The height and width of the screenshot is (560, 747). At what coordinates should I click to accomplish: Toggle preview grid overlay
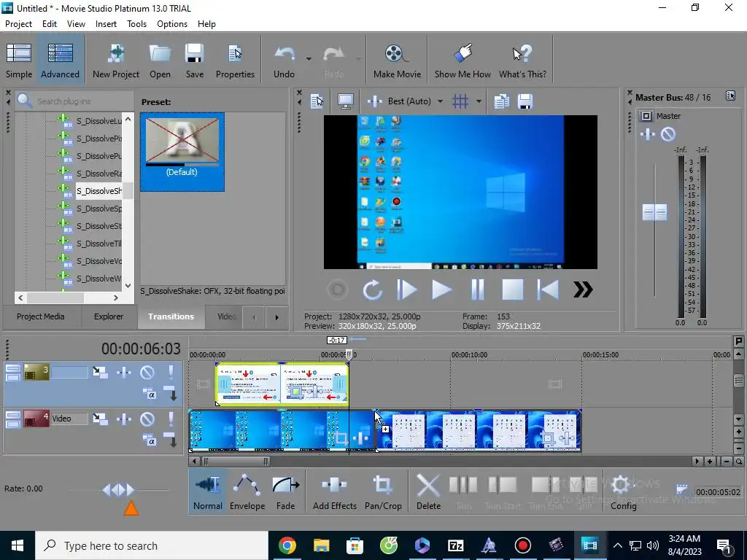point(460,101)
